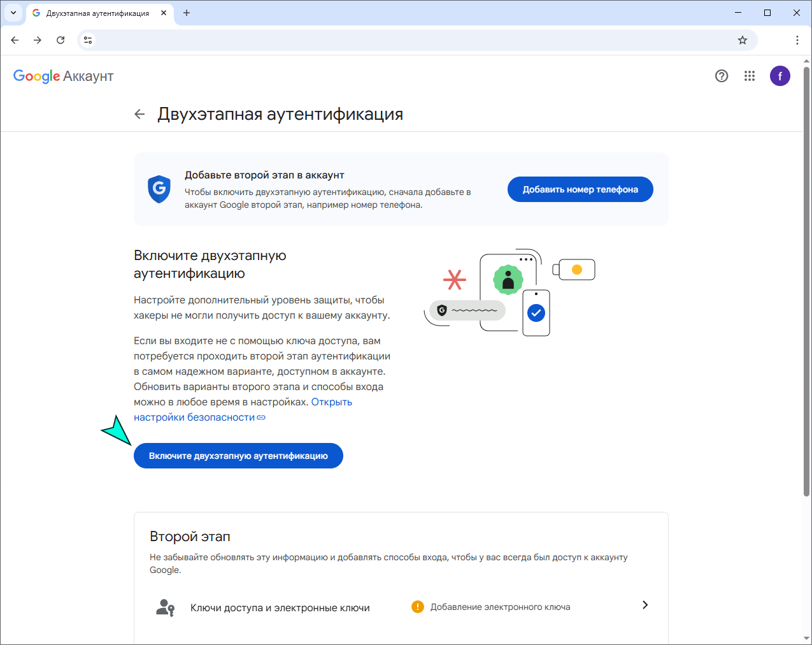Click the yellow warning icon by electronic key
This screenshot has height=645, width=812.
(x=418, y=607)
